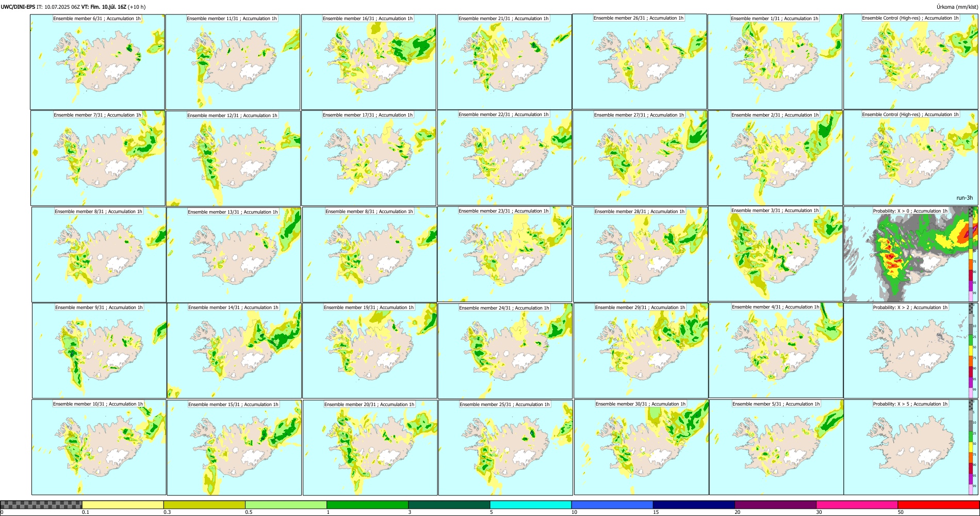The width and height of the screenshot is (980, 516).
Task: Select the Ensemble member 2/31 map panel
Action: tap(776, 158)
